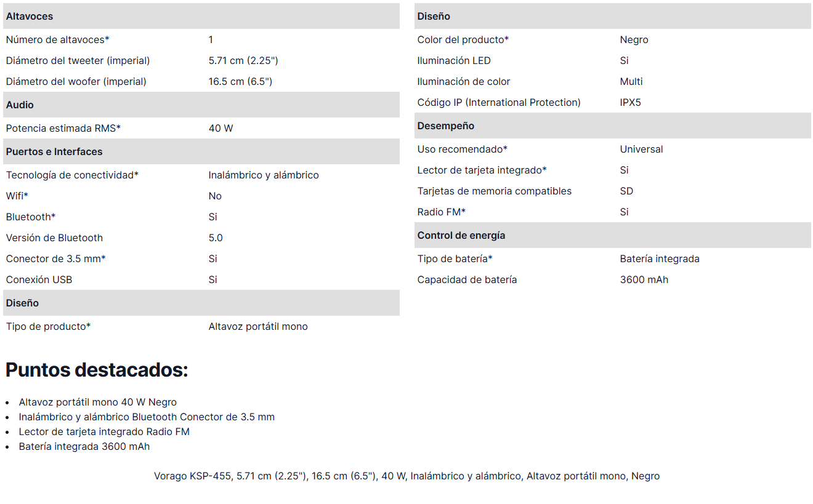This screenshot has height=504, width=813.
Task: Click the Desempeño section header
Action: (x=445, y=126)
